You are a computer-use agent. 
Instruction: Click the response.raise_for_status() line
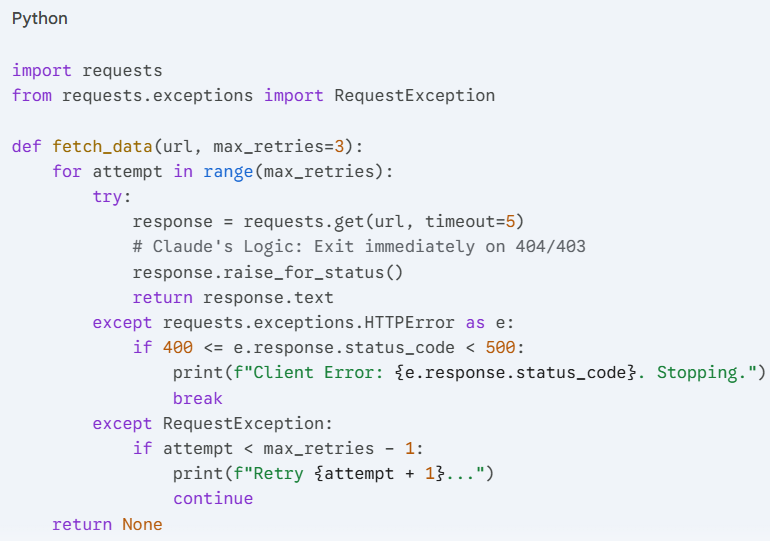click(x=267, y=272)
